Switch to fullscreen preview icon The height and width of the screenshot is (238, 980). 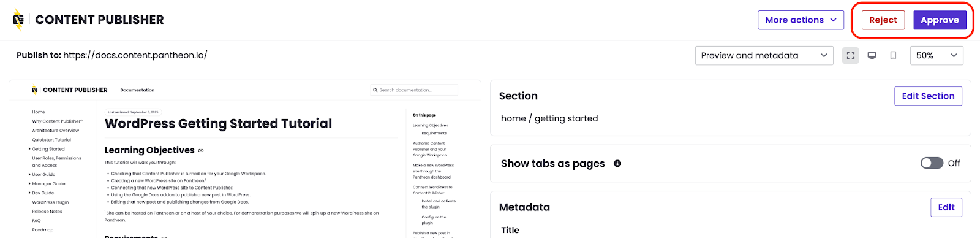click(x=851, y=55)
